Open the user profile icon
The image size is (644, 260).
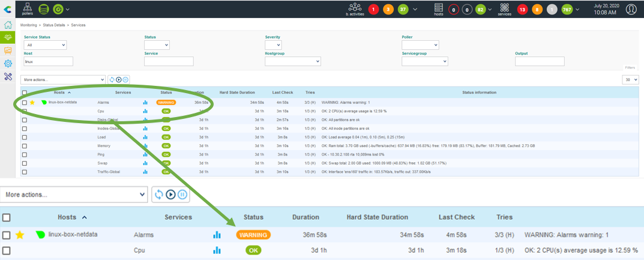click(631, 9)
